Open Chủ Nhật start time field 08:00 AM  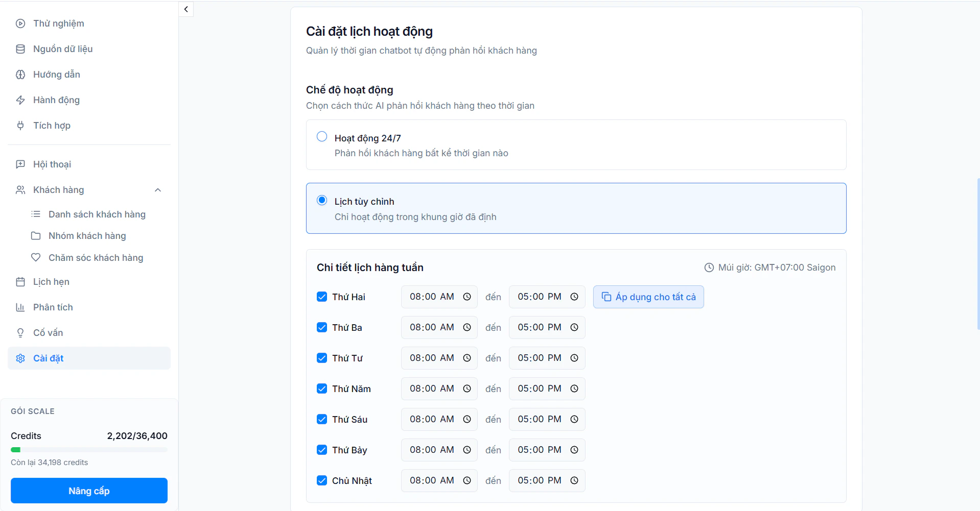[x=439, y=480]
